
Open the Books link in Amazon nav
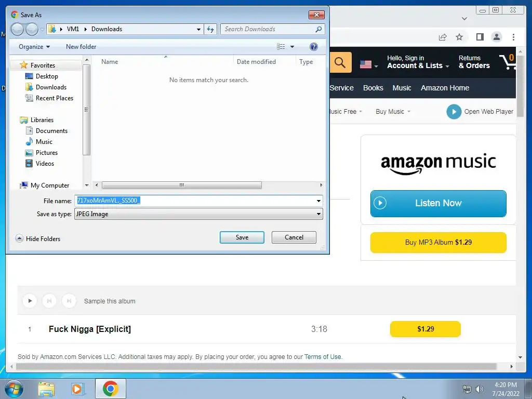tap(373, 88)
